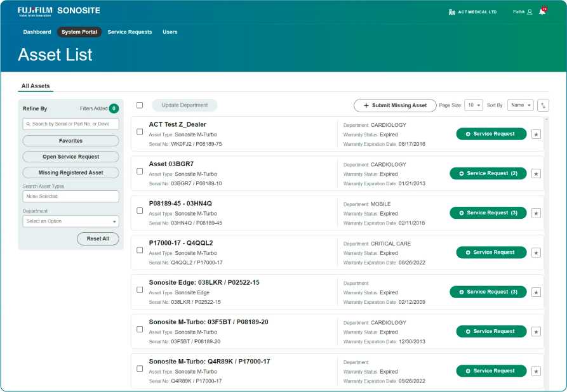Click the CRITICAL CARE department value
The height and width of the screenshot is (392, 567).
391,244
